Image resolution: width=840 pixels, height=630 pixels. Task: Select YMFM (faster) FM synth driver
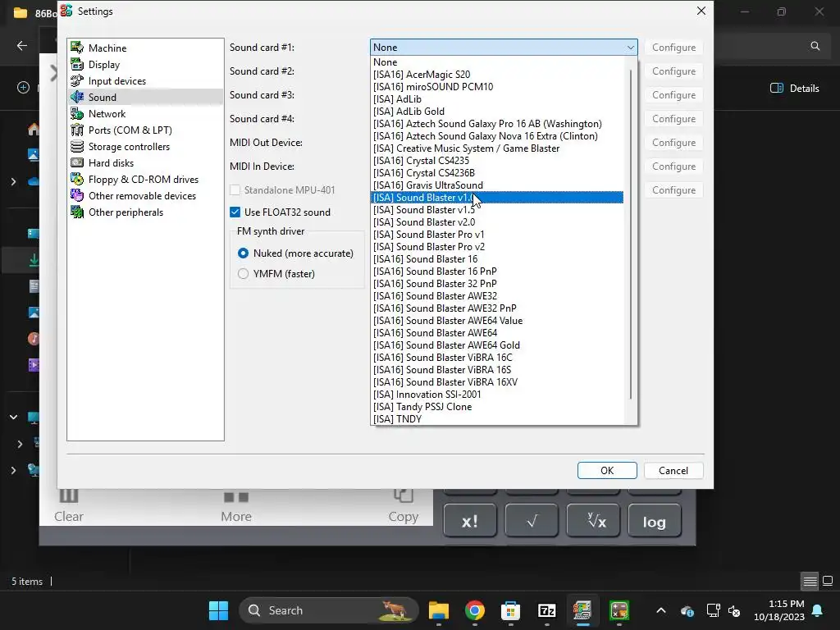pyautogui.click(x=243, y=274)
